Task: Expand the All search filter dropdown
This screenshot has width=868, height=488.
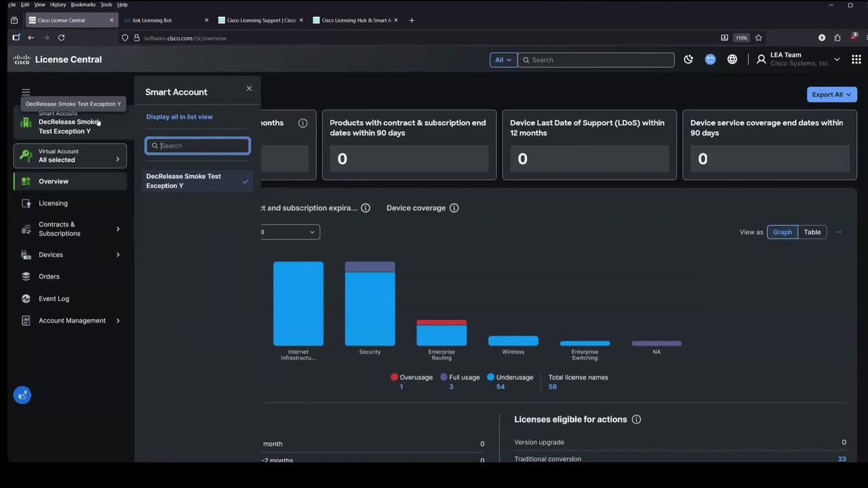Action: (502, 60)
